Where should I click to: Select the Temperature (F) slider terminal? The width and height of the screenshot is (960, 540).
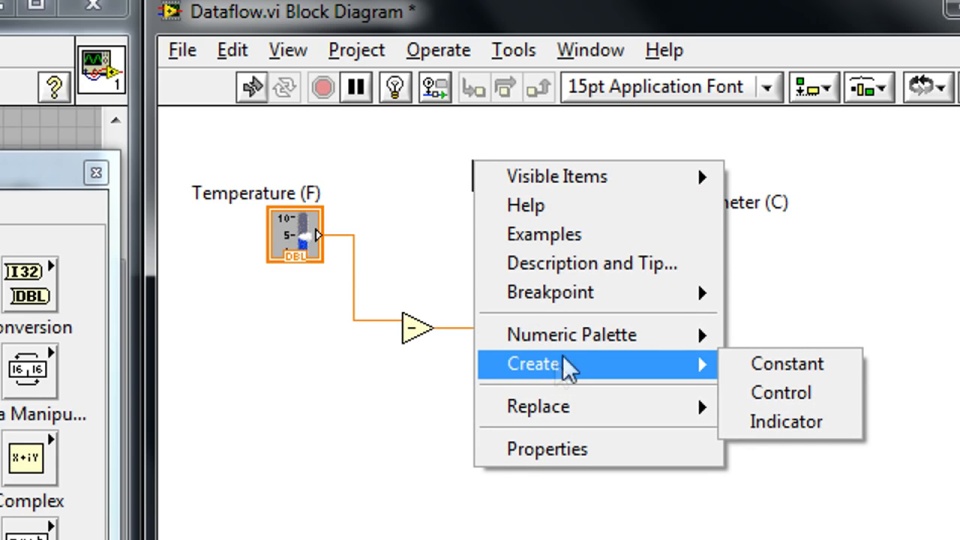(x=295, y=235)
